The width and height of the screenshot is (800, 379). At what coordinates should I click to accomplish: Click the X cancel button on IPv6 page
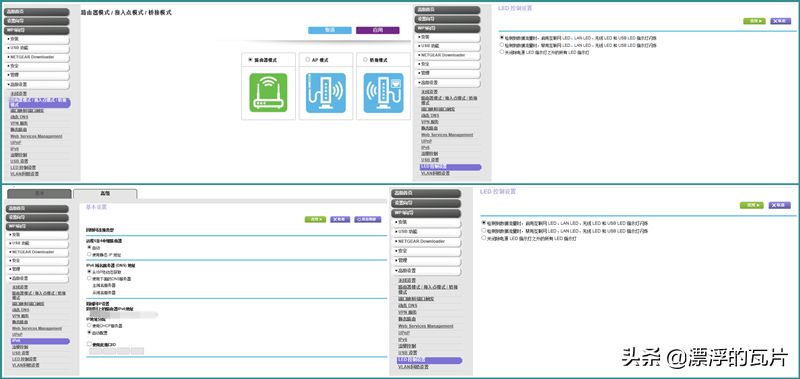(x=340, y=219)
